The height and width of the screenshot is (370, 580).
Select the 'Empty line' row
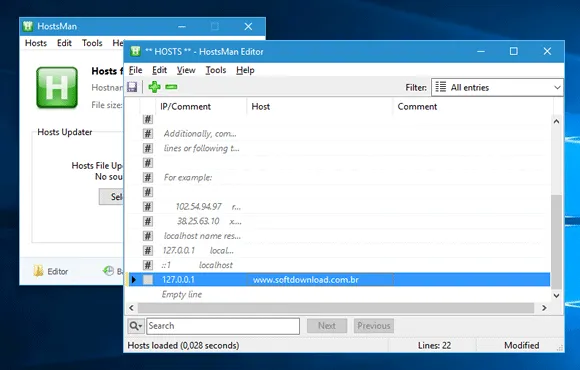[x=338, y=295]
